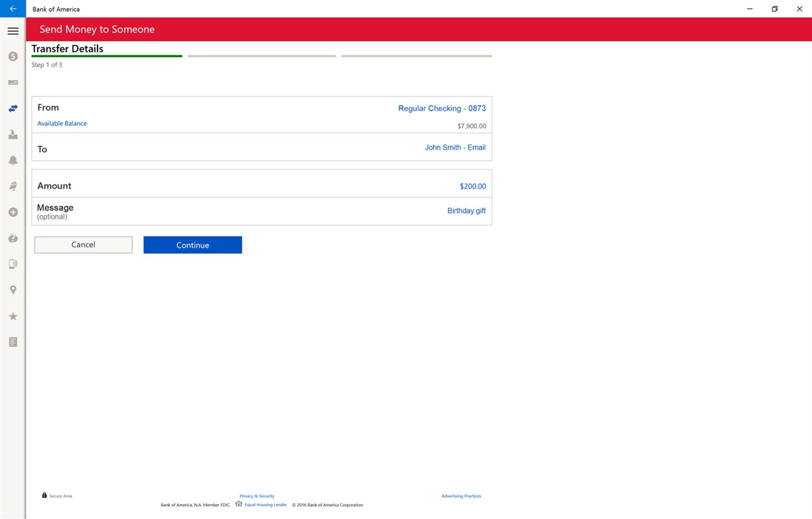The height and width of the screenshot is (519, 812).
Task: Open help using question bubble icon
Action: (13, 238)
